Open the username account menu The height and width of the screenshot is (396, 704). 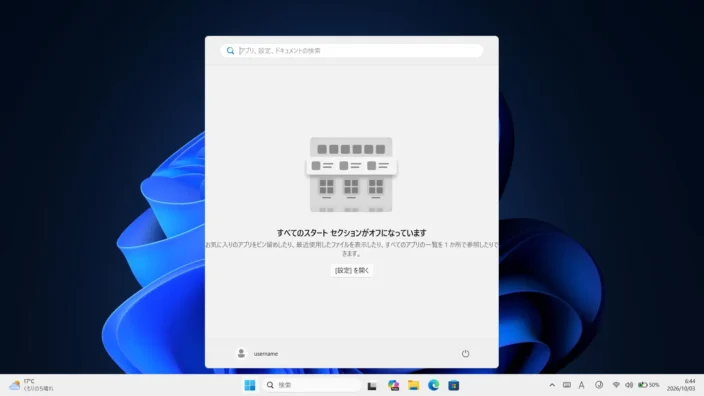257,354
